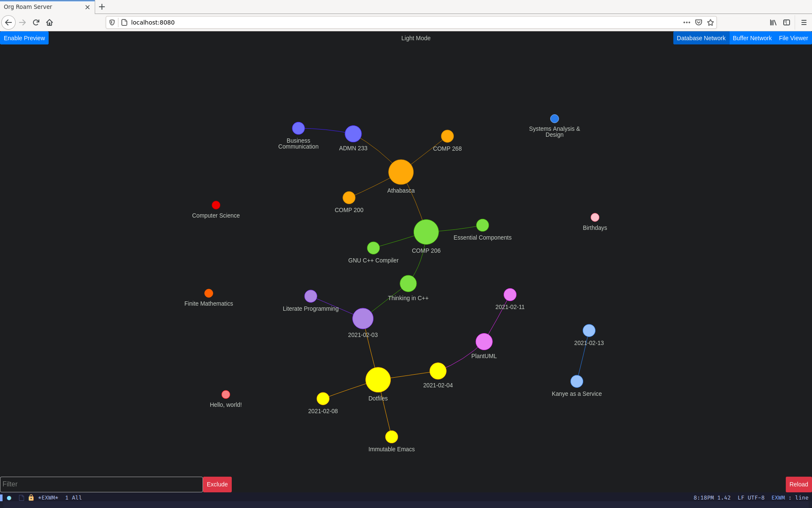Enable Preview mode
The height and width of the screenshot is (508, 812).
pos(24,38)
